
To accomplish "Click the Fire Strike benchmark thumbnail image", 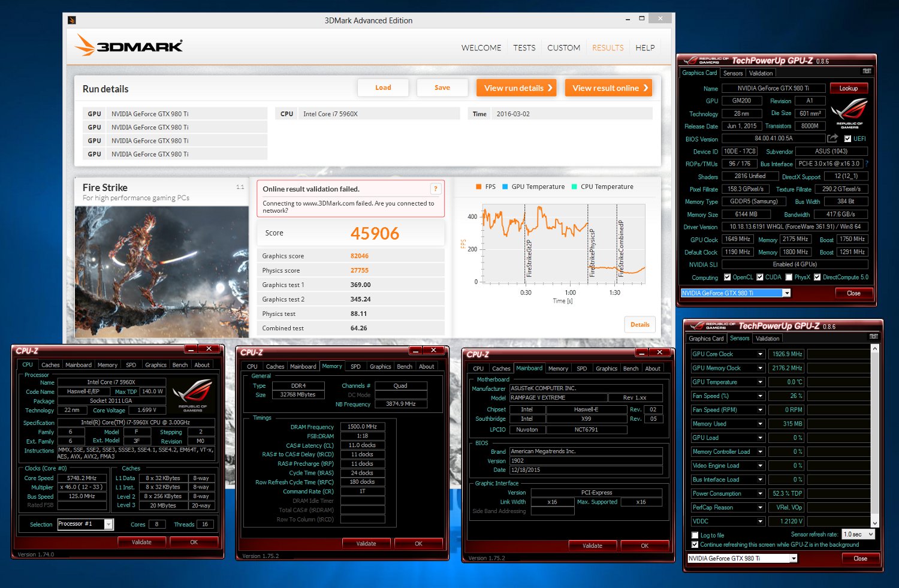I will (x=161, y=272).
